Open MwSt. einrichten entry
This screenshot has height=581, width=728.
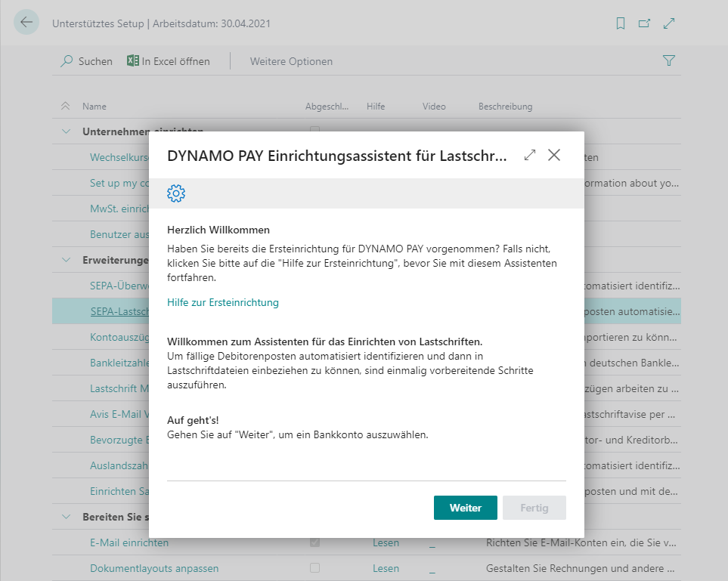(119, 209)
